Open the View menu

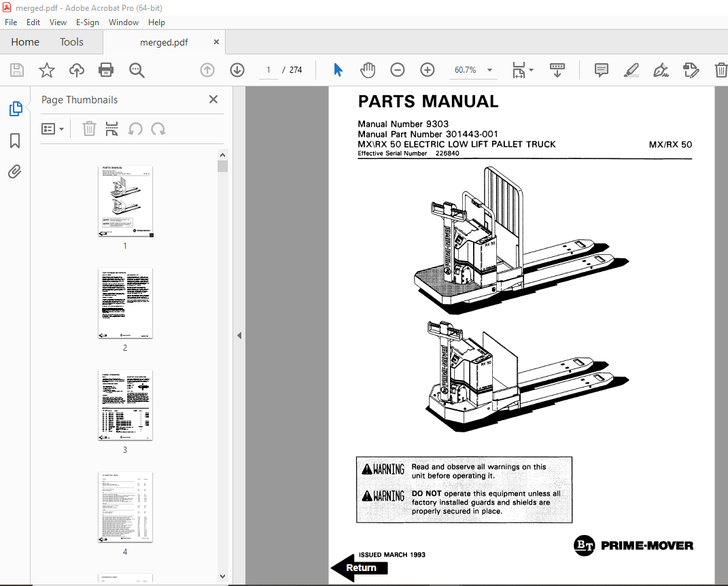pos(58,22)
